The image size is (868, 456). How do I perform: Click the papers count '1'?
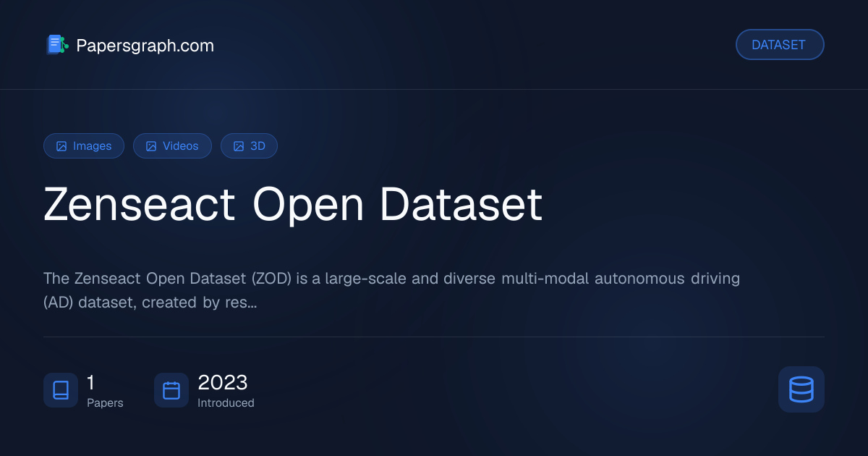pyautogui.click(x=91, y=382)
